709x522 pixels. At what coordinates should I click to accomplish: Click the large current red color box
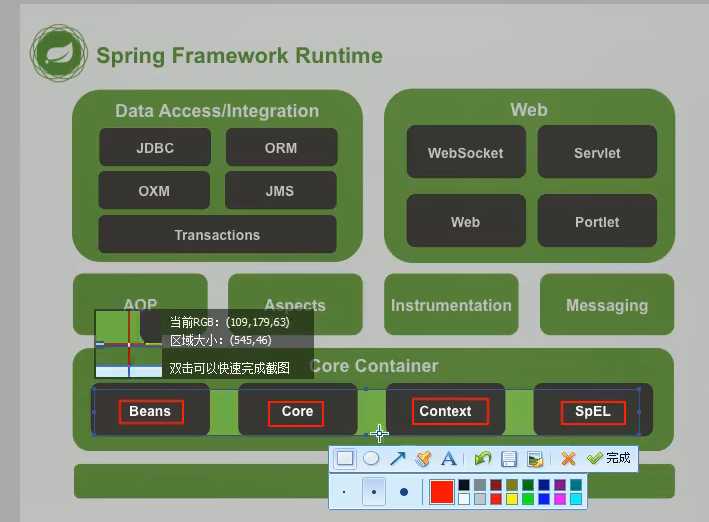pos(442,492)
